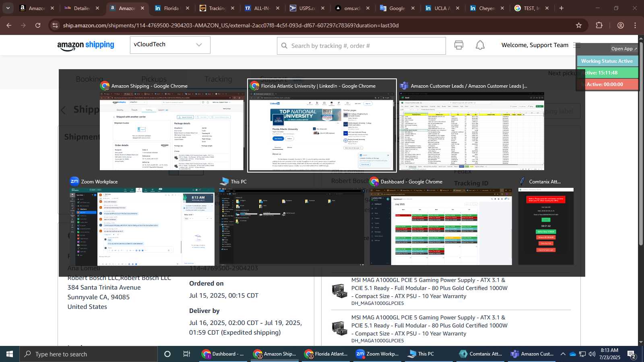The image size is (644, 362).
Task: Open the hamburger menu beside Welcome
Action: (x=577, y=45)
